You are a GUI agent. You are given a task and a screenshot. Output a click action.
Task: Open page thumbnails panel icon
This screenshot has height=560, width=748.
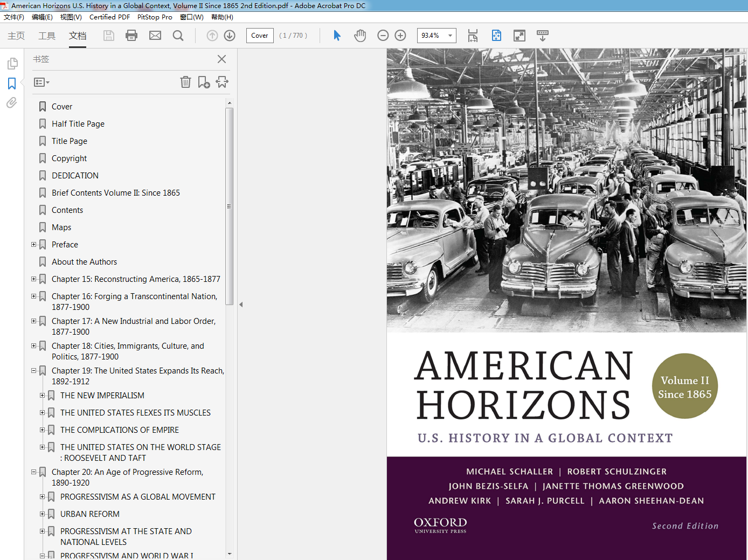pos(12,64)
